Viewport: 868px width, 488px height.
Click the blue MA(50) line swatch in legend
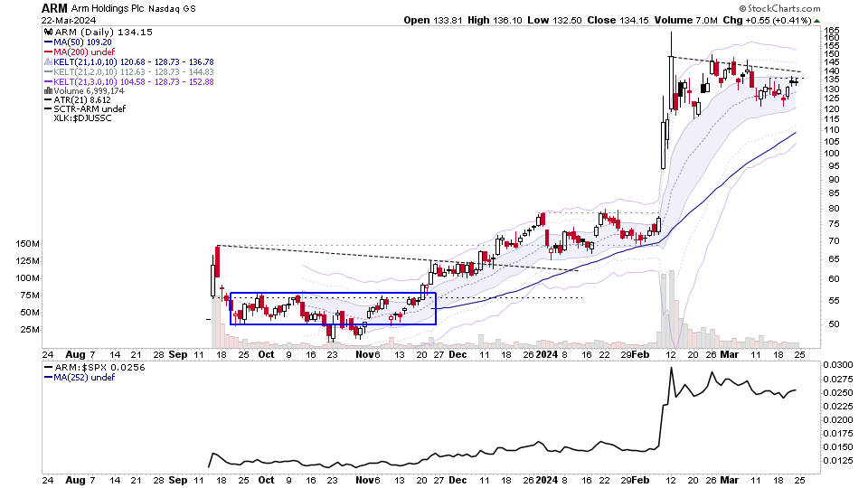(x=48, y=42)
